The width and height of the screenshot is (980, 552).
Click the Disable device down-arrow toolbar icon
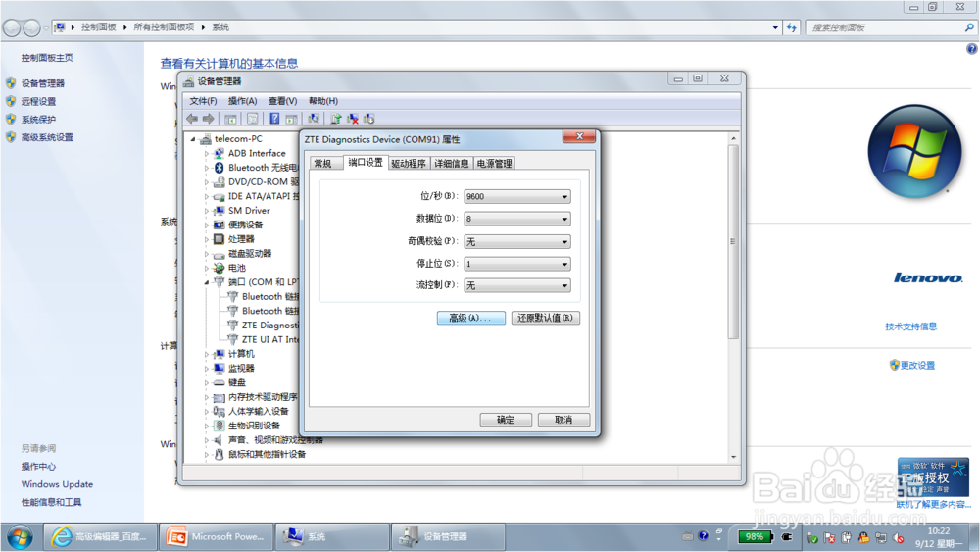click(369, 119)
